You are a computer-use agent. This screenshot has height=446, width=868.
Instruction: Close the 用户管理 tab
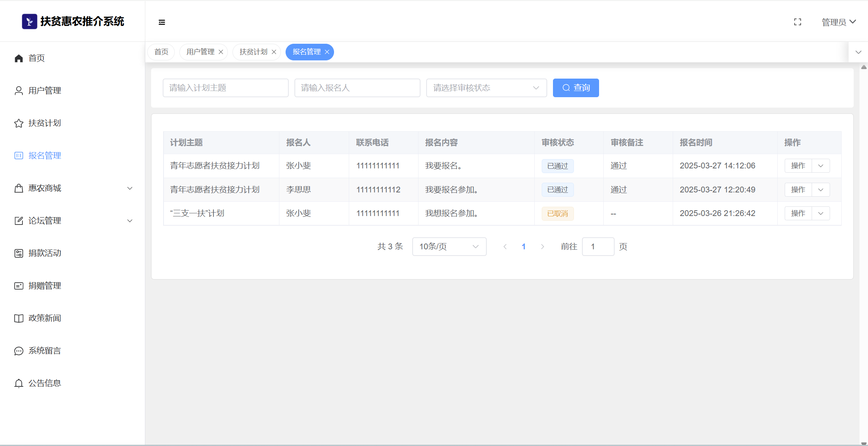221,52
